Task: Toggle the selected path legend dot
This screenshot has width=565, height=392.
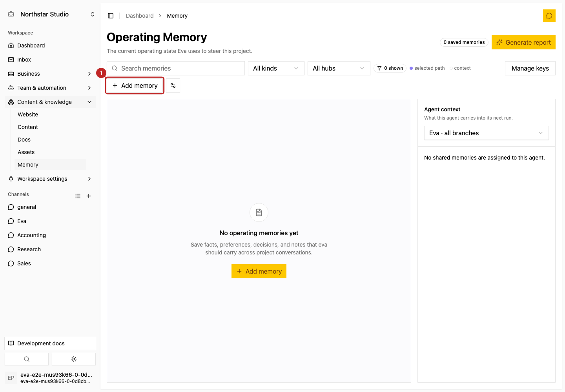Action: coord(411,68)
